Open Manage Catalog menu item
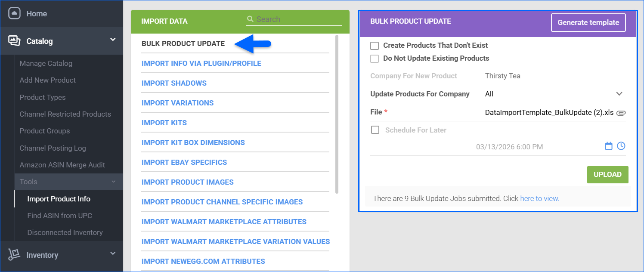This screenshot has height=272, width=644. 46,63
